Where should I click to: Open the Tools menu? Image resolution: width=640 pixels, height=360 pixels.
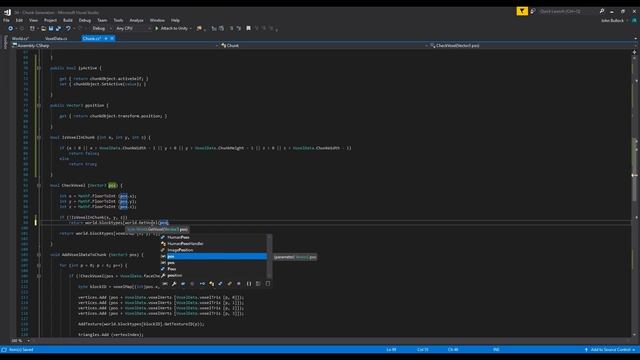[118, 20]
